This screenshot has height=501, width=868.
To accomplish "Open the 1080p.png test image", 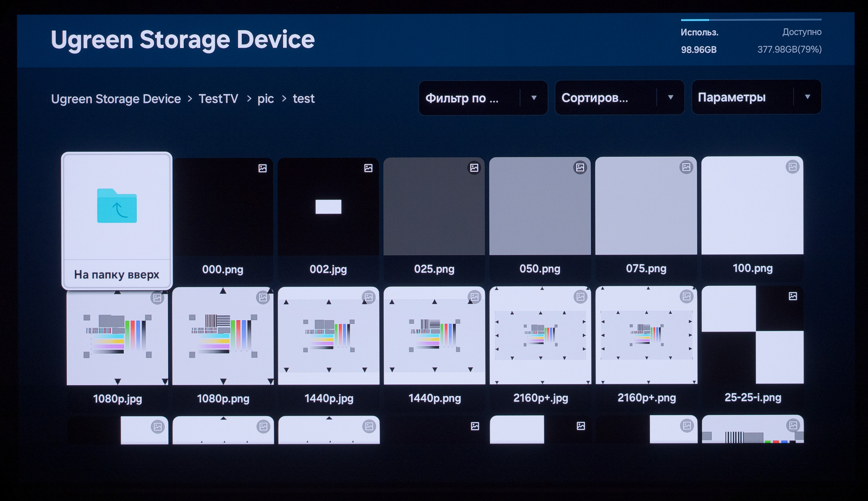I will point(223,336).
